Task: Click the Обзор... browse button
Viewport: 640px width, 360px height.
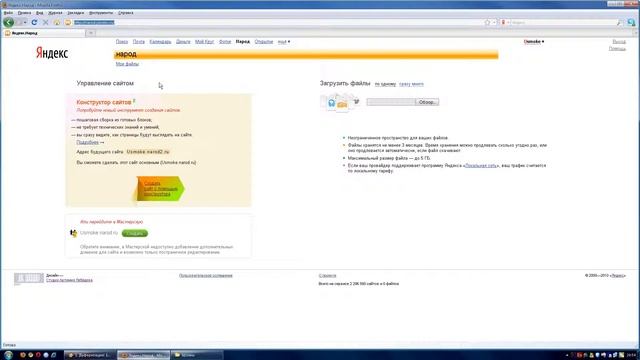Action: click(427, 102)
